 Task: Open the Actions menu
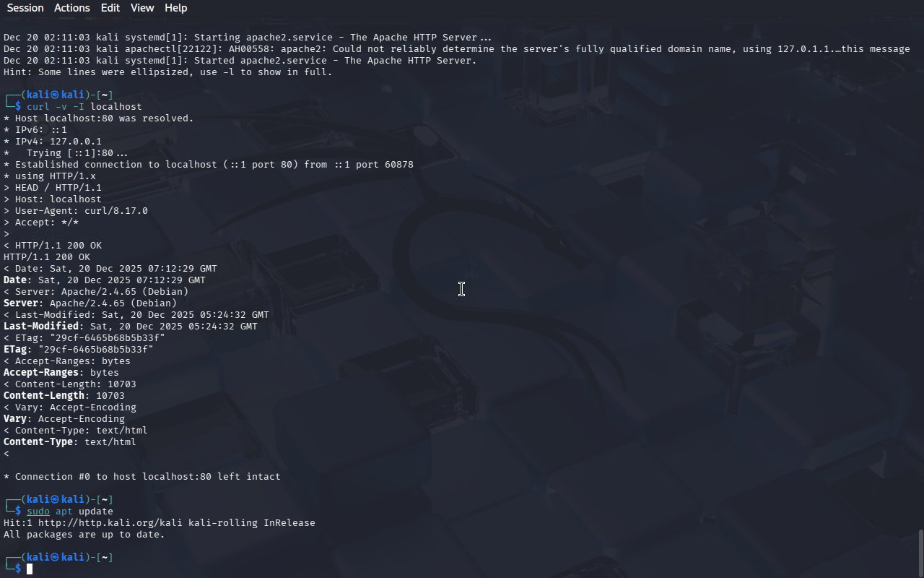click(72, 8)
